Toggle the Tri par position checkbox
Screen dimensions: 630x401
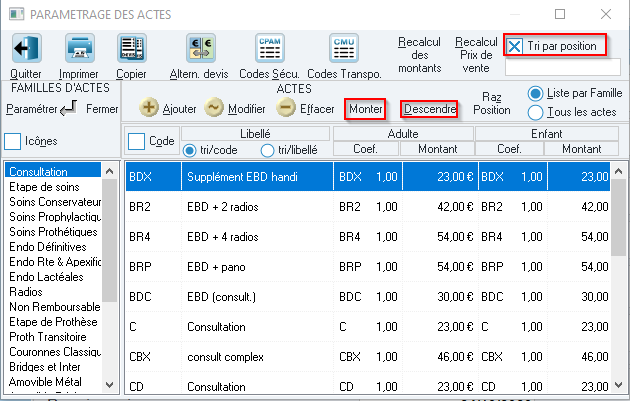click(514, 46)
